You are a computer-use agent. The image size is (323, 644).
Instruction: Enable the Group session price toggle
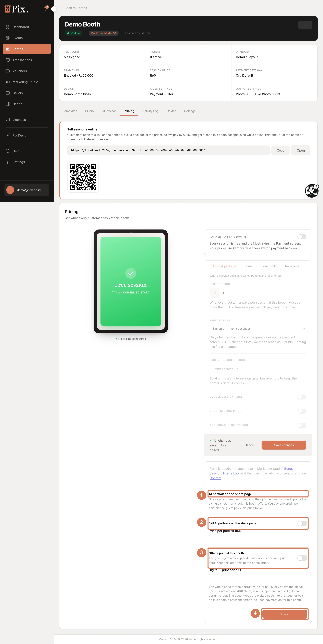[302, 411]
